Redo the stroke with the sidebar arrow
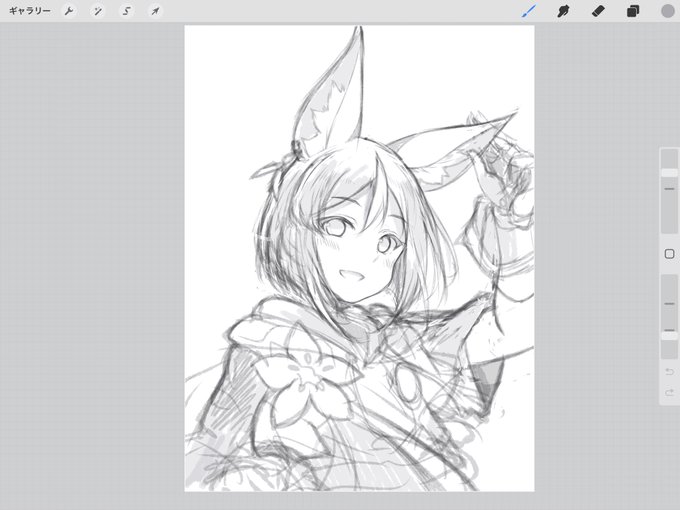The width and height of the screenshot is (680, 510). (669, 393)
